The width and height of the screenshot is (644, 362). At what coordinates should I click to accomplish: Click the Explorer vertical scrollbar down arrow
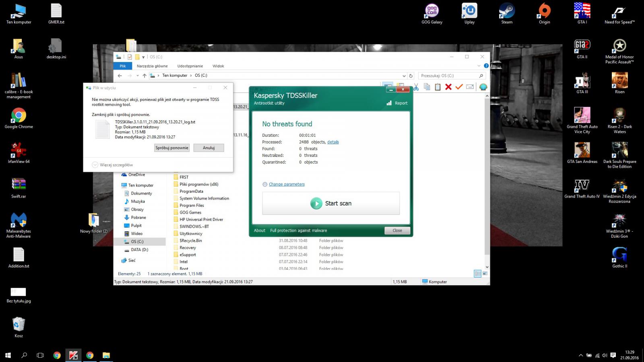(487, 267)
